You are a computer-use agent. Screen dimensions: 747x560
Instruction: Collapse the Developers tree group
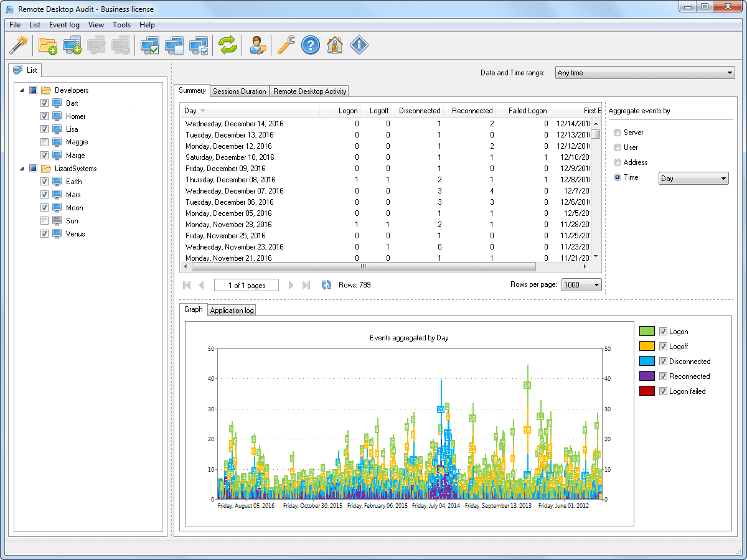click(22, 90)
